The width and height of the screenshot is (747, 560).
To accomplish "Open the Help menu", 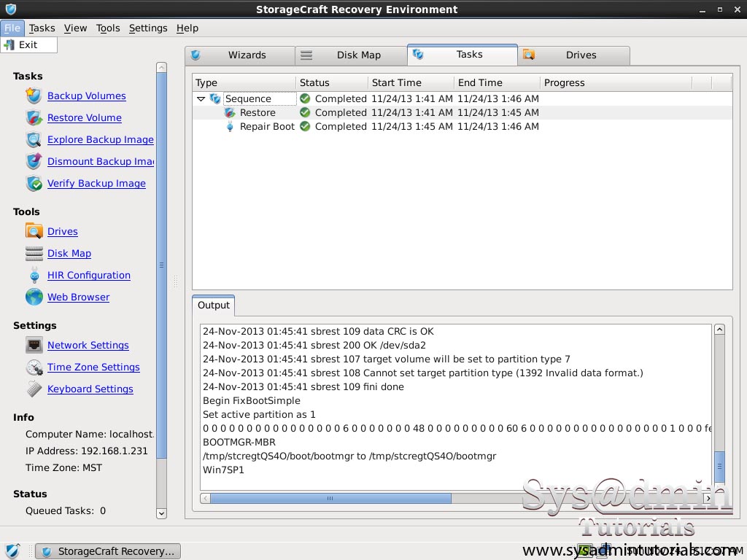I will coord(187,28).
